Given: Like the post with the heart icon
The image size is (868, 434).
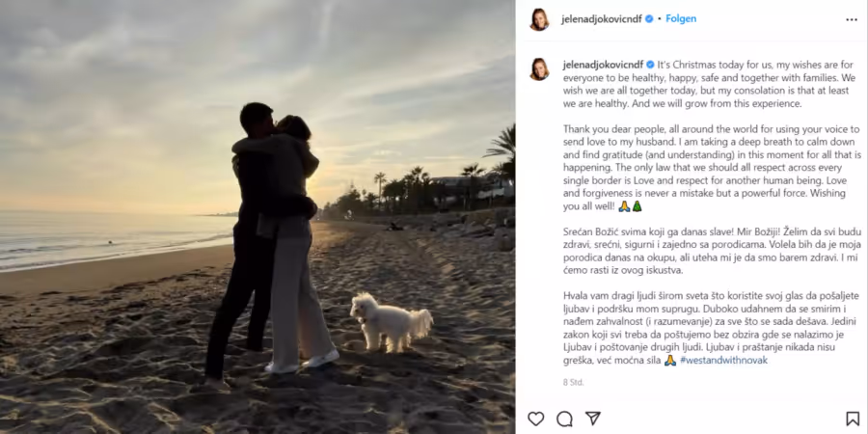Looking at the screenshot, I should click(x=536, y=419).
